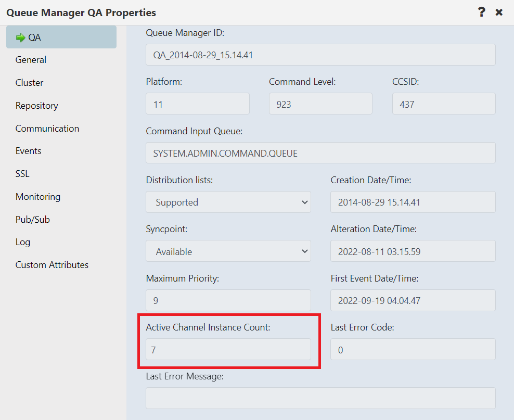Click the 'Queue Manager QA Properties' title
The width and height of the screenshot is (514, 420).
coord(81,12)
